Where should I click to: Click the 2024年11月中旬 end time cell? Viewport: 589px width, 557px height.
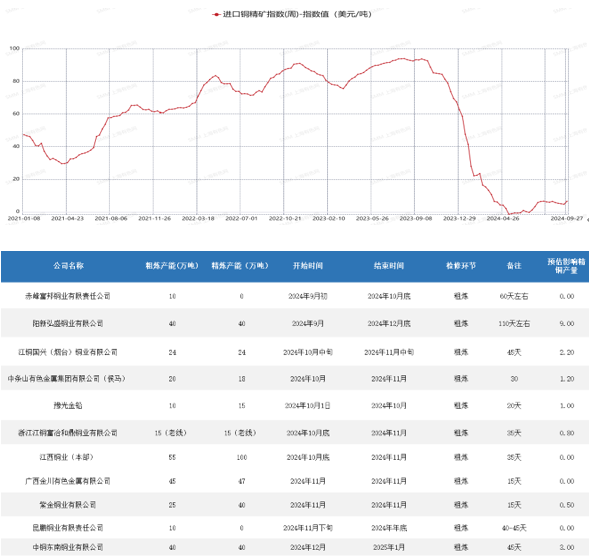[389, 352]
